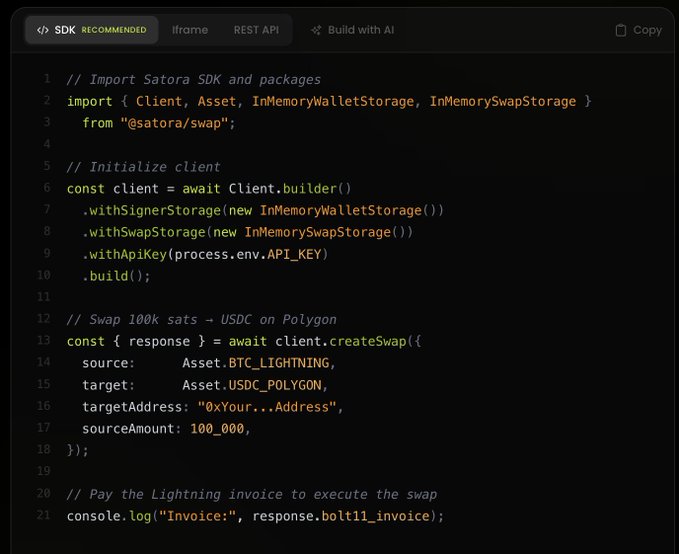
Task: Click the code brackets icon on SDK tab
Action: 42,30
